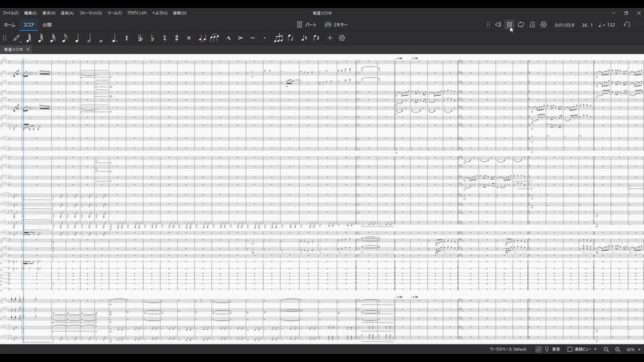Open the フォーマット(O) menu
This screenshot has height=362, width=644.
click(91, 13)
